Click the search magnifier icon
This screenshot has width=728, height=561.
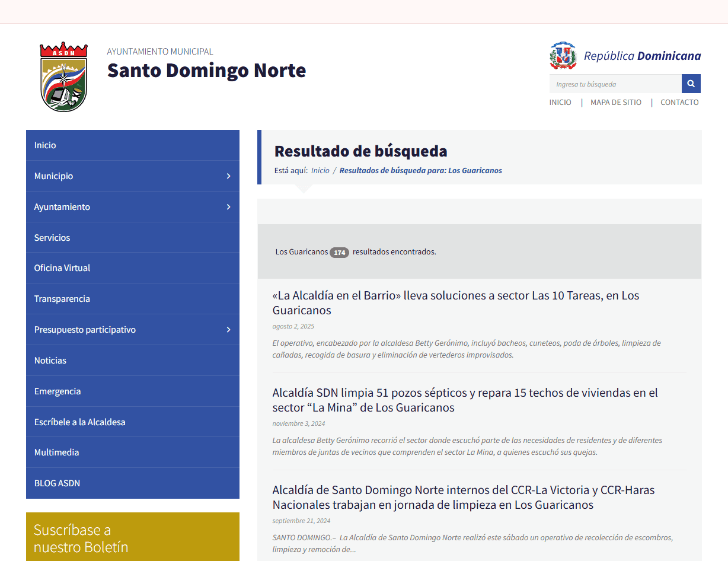691,84
